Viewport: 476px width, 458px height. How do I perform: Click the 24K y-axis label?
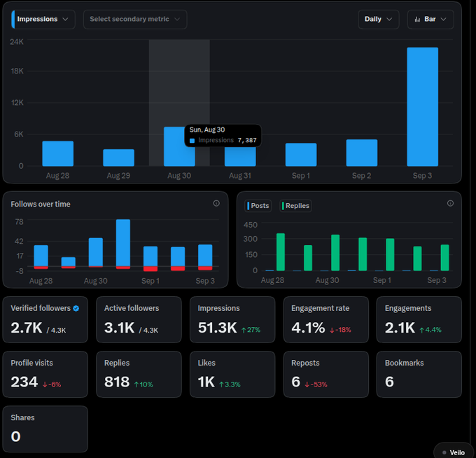coord(17,41)
